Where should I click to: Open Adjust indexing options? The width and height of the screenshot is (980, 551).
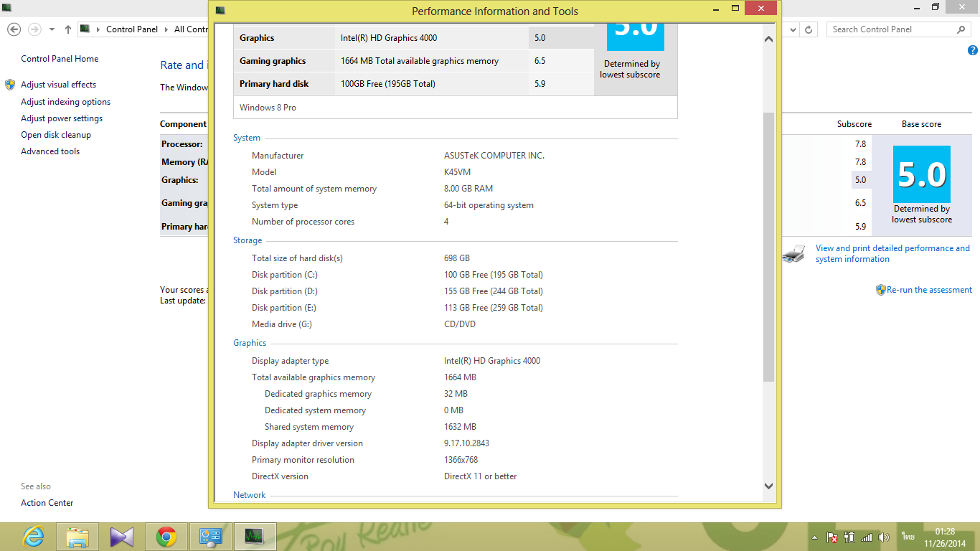(66, 102)
